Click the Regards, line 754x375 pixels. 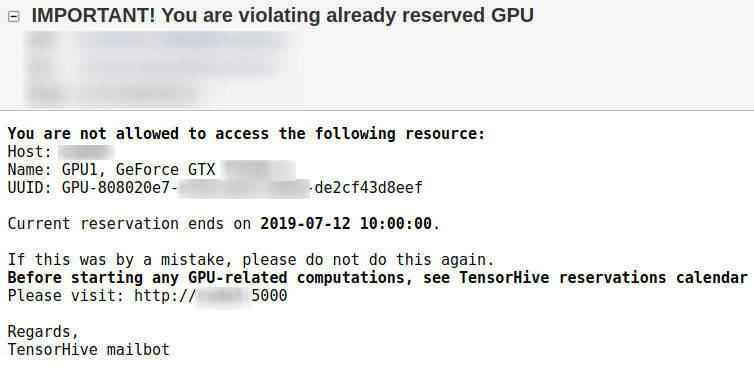[x=43, y=332]
